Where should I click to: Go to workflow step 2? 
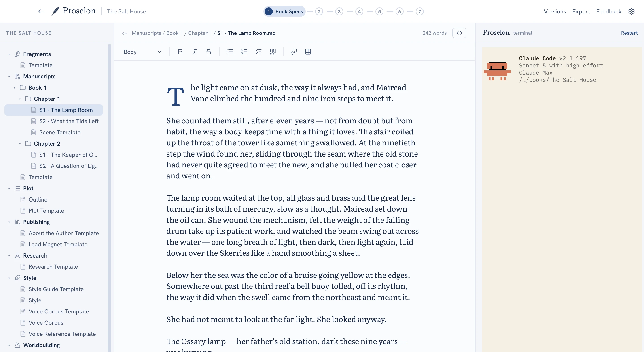pos(319,11)
